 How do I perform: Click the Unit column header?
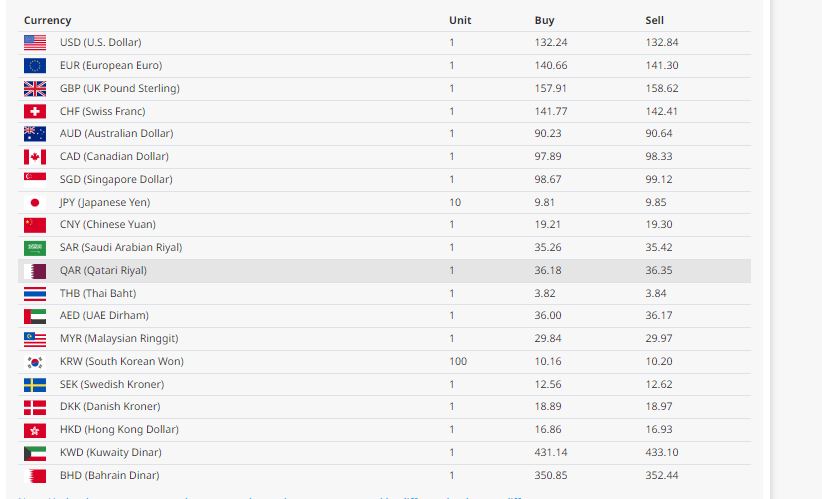click(460, 20)
